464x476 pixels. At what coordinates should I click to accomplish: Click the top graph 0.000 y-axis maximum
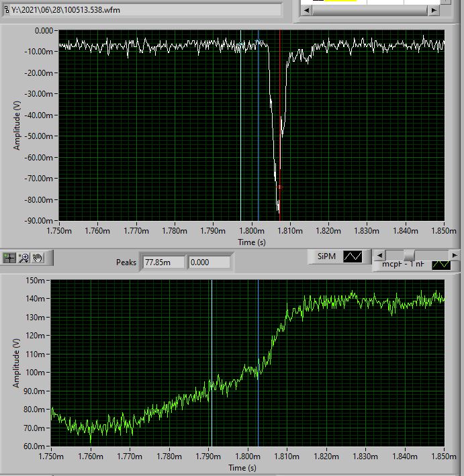click(x=44, y=31)
